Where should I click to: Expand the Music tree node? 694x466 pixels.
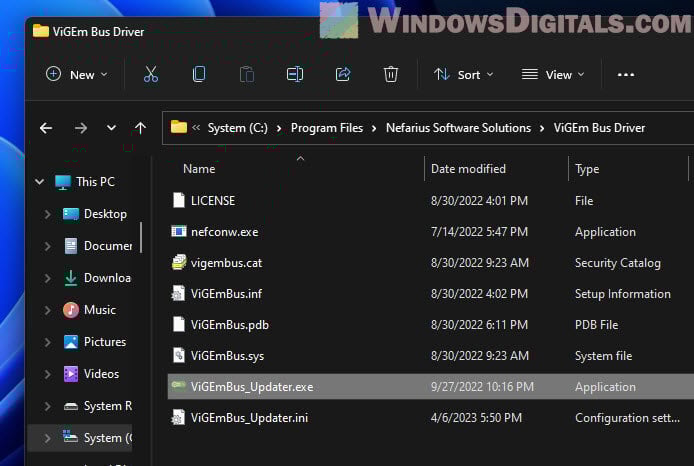[47, 310]
